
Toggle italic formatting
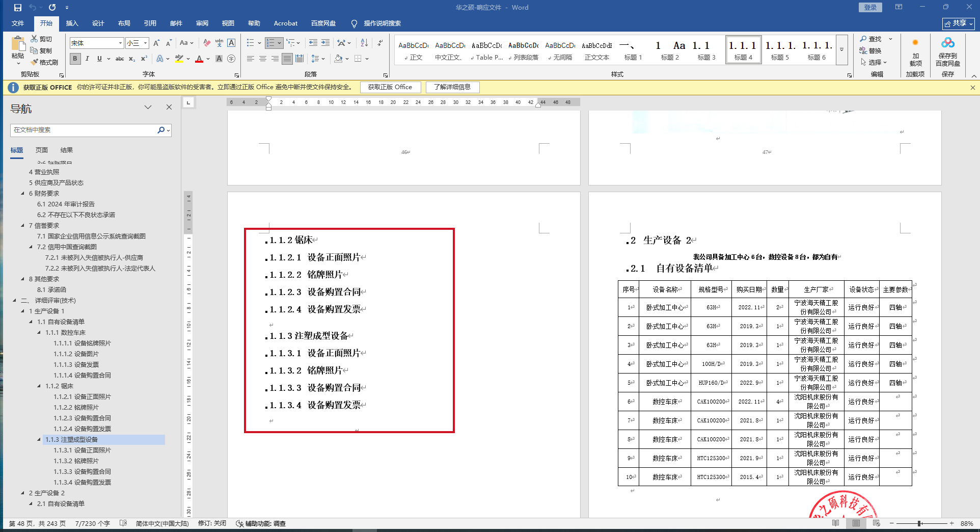[x=87, y=59]
